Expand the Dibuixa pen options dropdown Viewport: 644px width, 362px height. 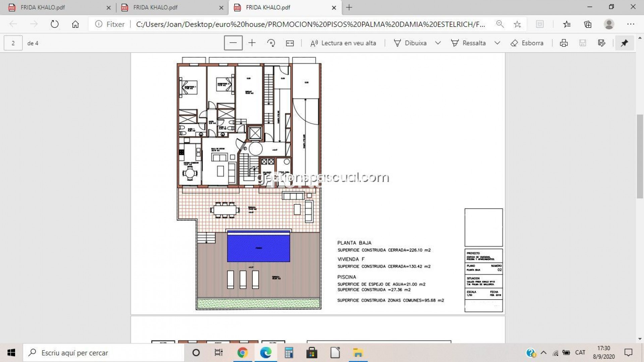pos(438,43)
